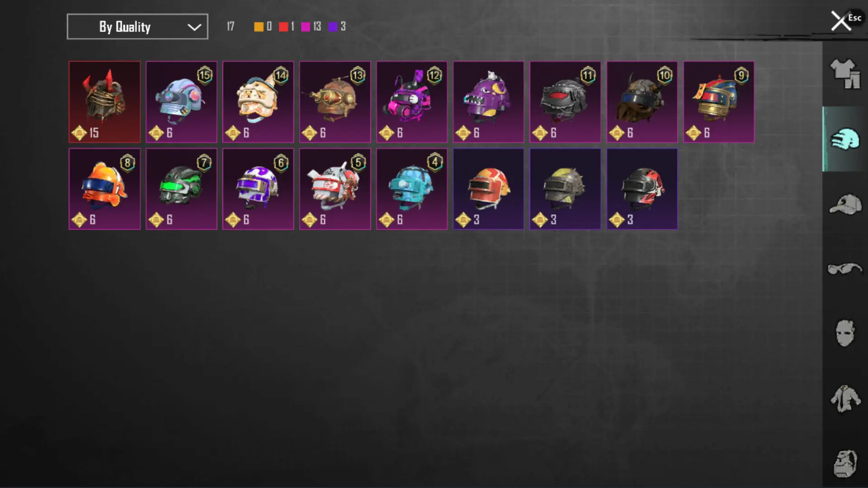Select the helmet category icon
Screen dimensions: 868x488
pos(845,139)
